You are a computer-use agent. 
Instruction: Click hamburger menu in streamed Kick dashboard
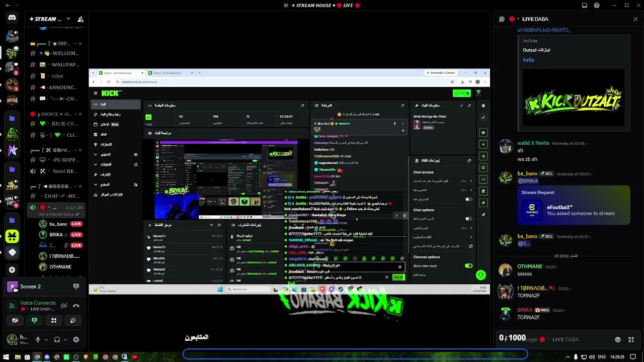tap(96, 93)
